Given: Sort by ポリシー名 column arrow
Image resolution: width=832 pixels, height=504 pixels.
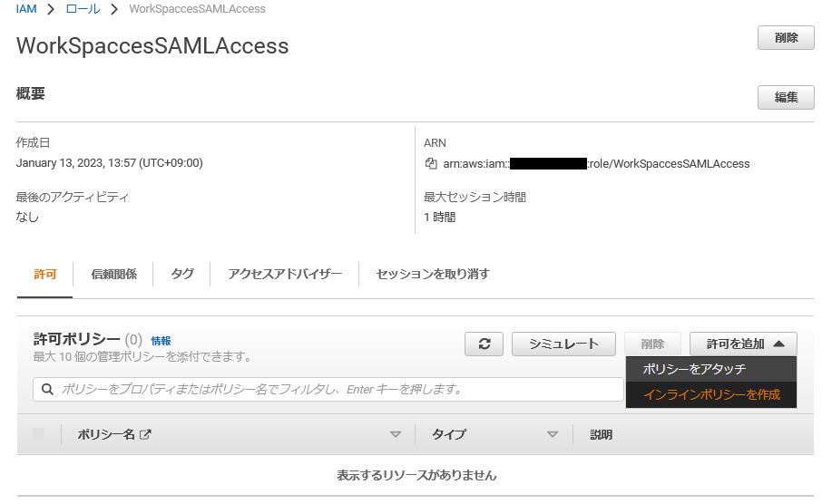Looking at the screenshot, I should 396,434.
